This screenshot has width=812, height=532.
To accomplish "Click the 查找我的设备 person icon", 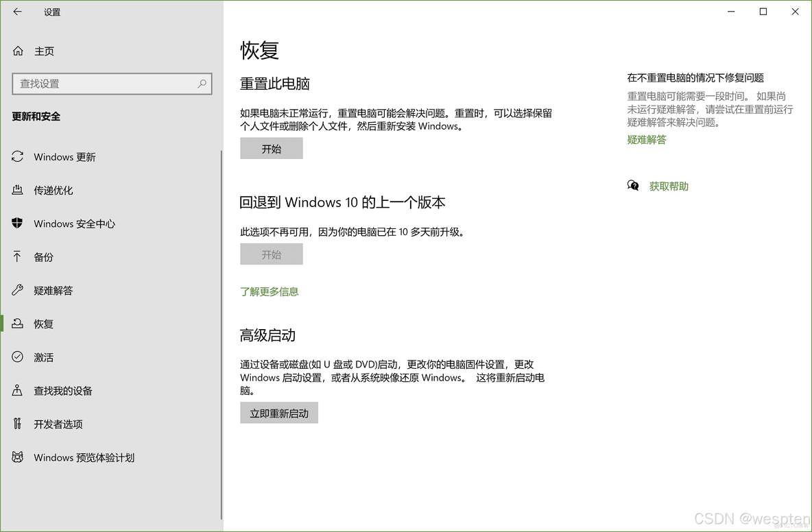I will coord(18,390).
